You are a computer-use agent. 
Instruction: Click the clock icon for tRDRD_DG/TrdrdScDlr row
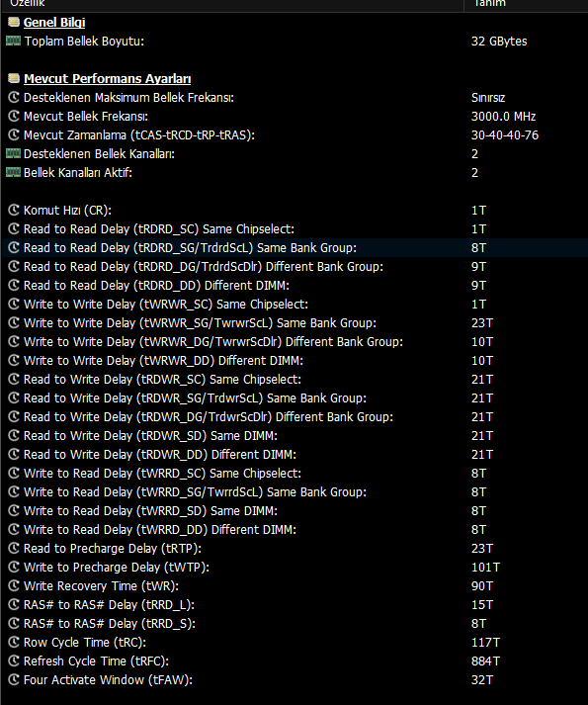14,267
